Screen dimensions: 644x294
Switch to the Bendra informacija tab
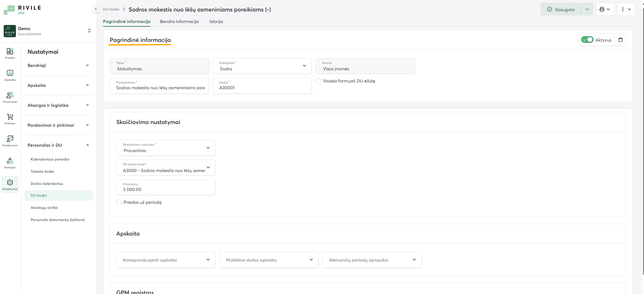point(179,22)
